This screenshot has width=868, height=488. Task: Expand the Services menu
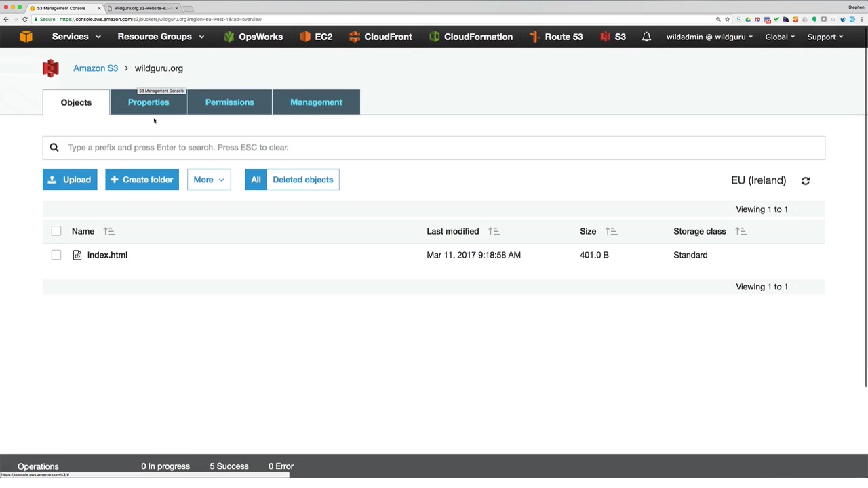click(77, 37)
